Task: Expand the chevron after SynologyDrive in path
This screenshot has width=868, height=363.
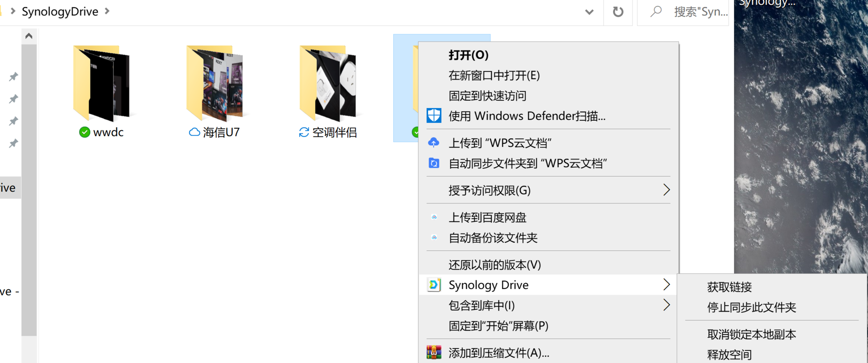Action: (x=107, y=11)
